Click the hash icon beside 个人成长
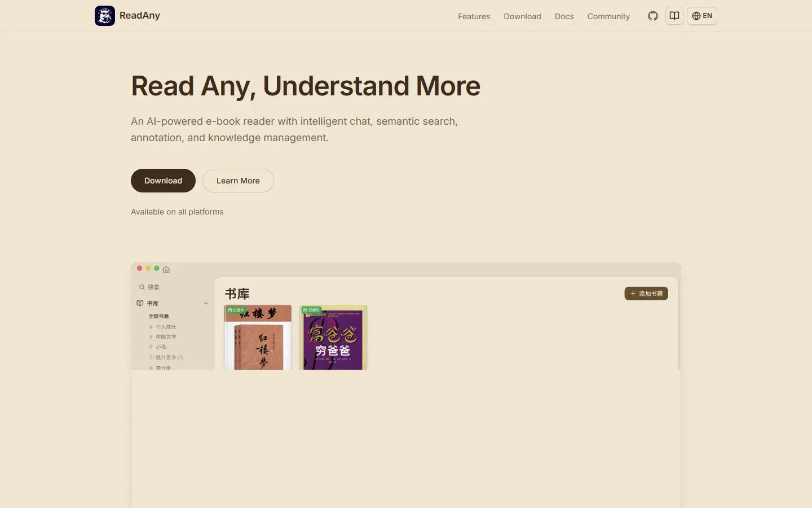This screenshot has height=508, width=812. (x=151, y=327)
